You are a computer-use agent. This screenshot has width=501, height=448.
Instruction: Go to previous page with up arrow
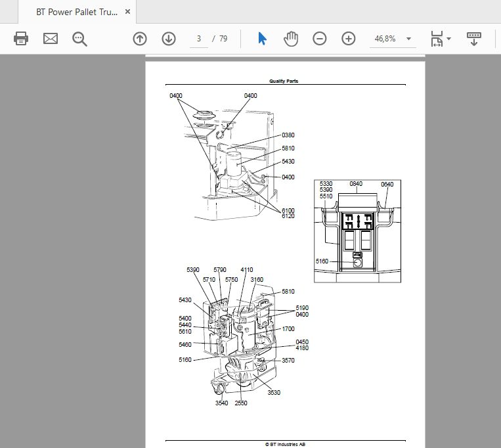(x=140, y=39)
